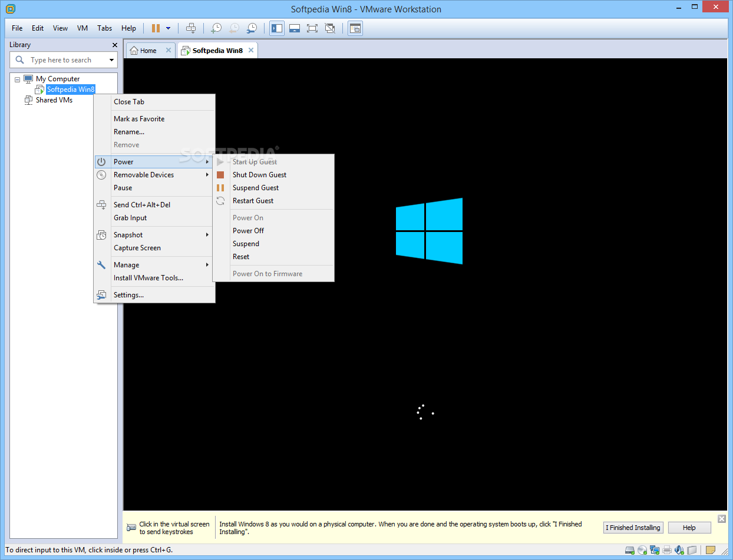Collapse the My Computer tree node
The width and height of the screenshot is (733, 560).
coord(16,78)
